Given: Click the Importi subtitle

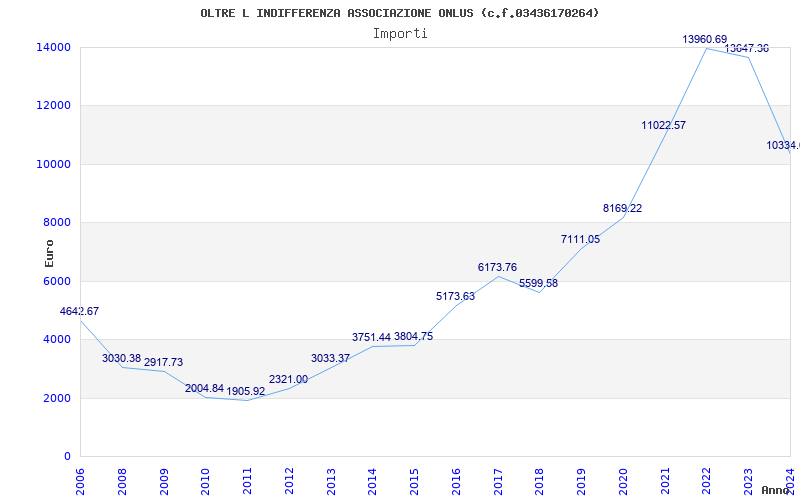Looking at the screenshot, I should [x=400, y=34].
